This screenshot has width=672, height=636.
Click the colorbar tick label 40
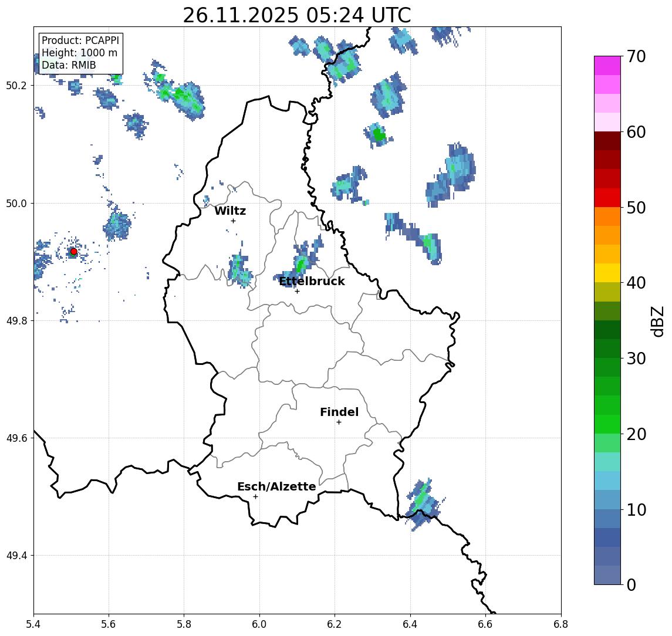(636, 283)
